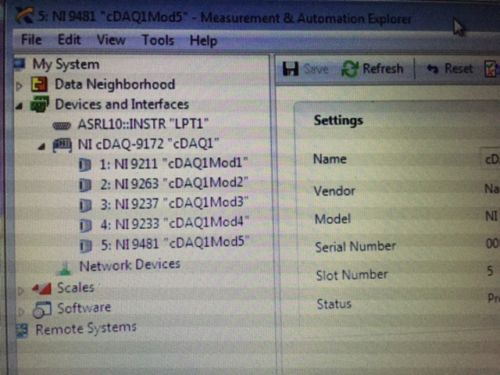The image size is (500, 375).
Task: Click module icon for NI 9237
Action: click(x=86, y=206)
